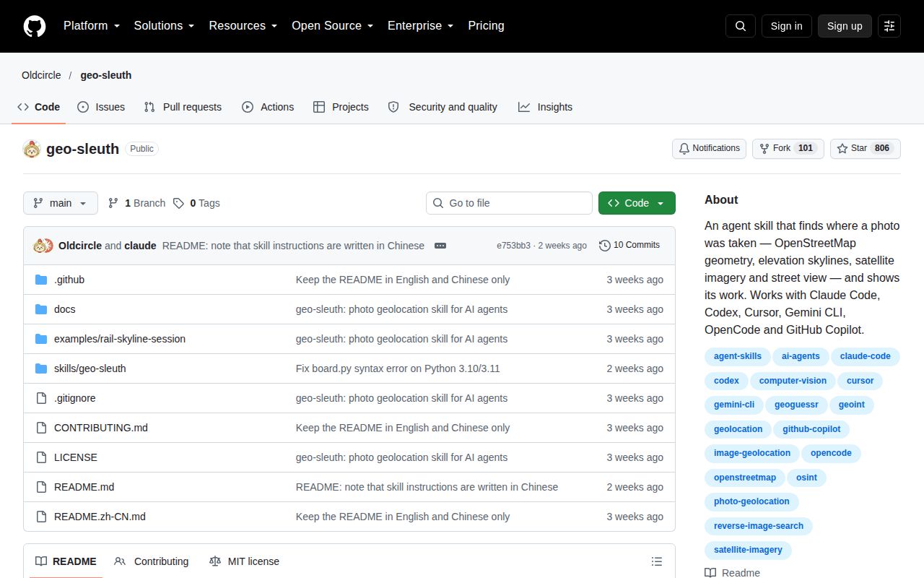Image resolution: width=924 pixels, height=578 pixels.
Task: Click the geo-sleuth repository avatar
Action: tap(32, 149)
